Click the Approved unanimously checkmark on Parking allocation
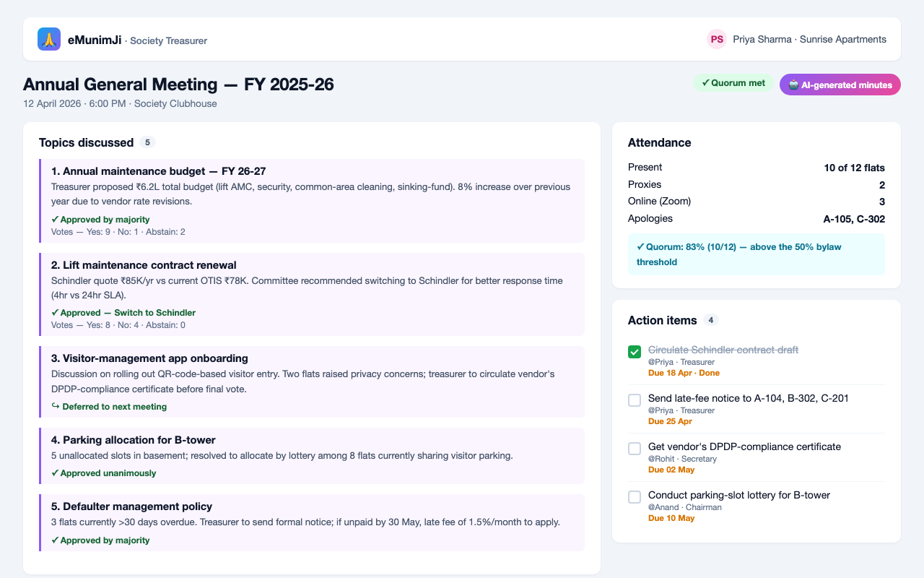This screenshot has width=924, height=578. [55, 473]
